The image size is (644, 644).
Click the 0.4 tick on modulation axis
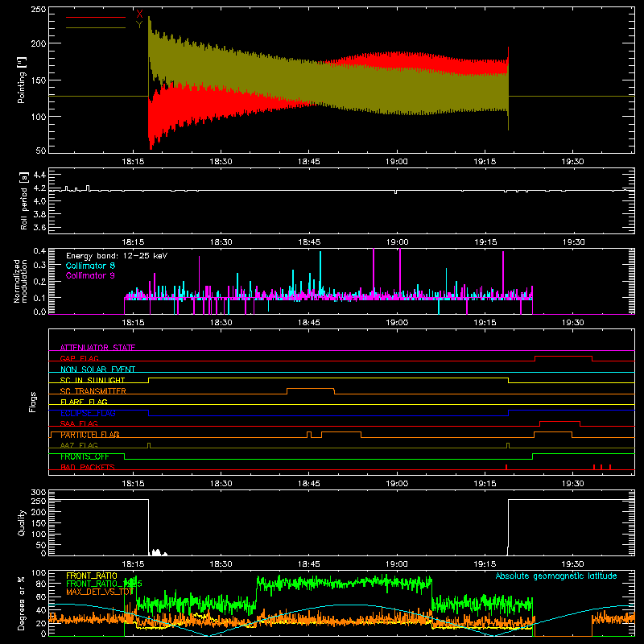39,250
